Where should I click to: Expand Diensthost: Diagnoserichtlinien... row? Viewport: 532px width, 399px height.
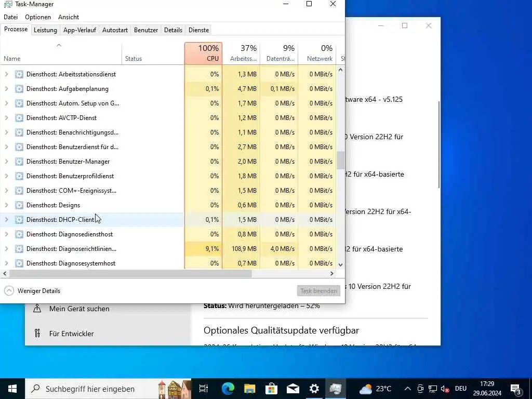click(x=6, y=249)
